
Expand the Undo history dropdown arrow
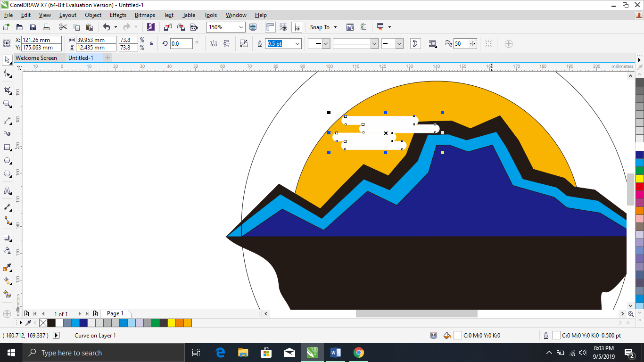click(115, 27)
